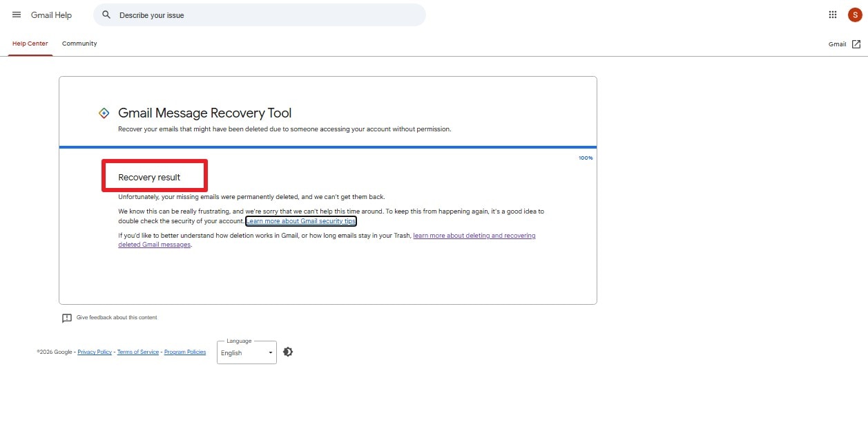
Task: Click the Gmail Message Recovery Tool logo
Action: [104, 113]
